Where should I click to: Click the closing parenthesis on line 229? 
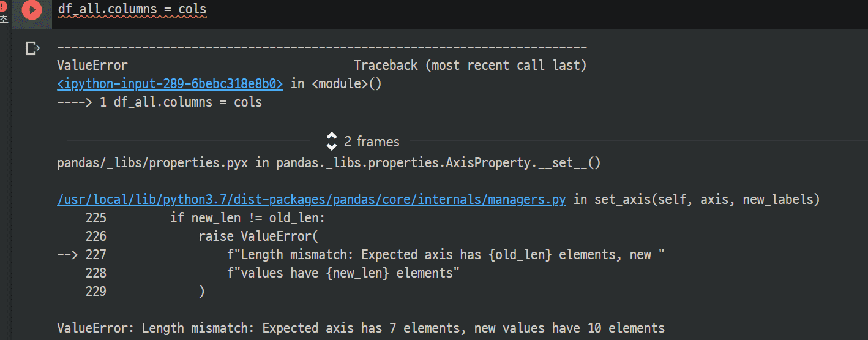(202, 292)
